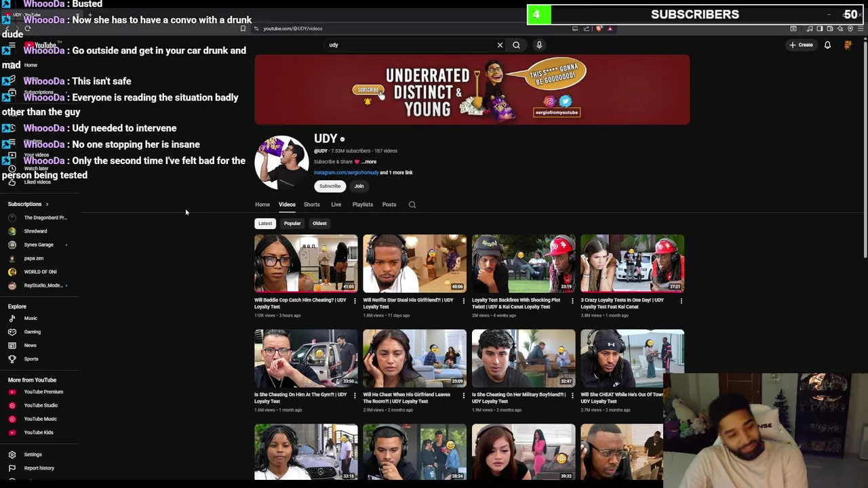Open YouTube Music icon in sidebar
This screenshot has height=488, width=868.
pos(12,419)
